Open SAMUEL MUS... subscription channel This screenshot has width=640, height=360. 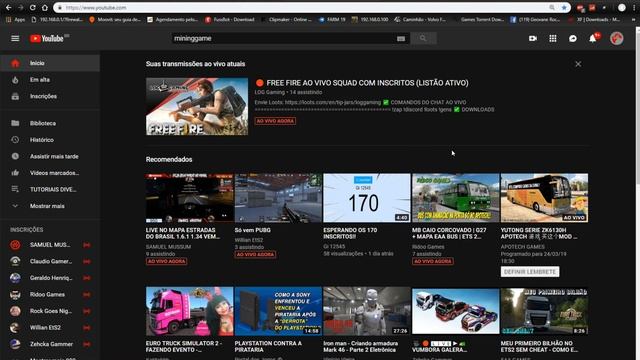(50, 245)
